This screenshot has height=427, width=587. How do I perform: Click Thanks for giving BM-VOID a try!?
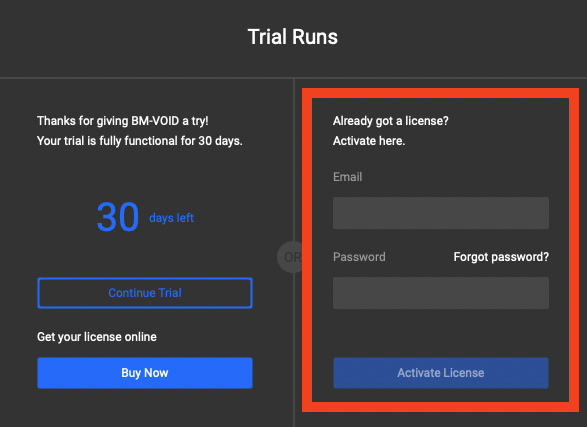(122, 121)
